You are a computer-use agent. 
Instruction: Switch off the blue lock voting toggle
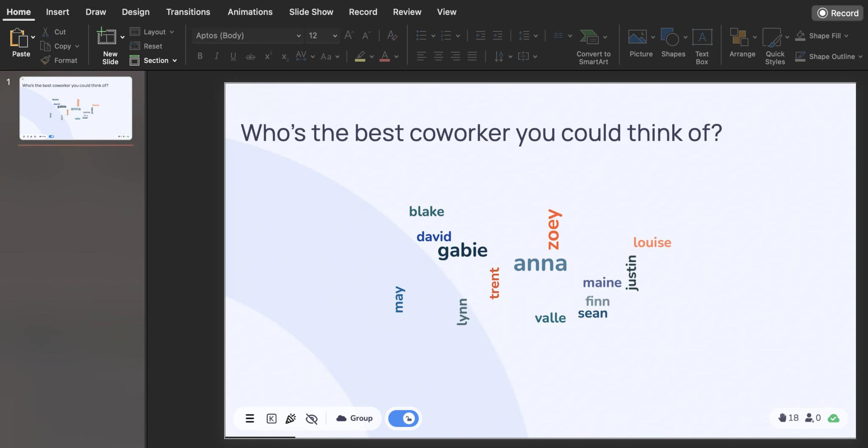pyautogui.click(x=402, y=418)
